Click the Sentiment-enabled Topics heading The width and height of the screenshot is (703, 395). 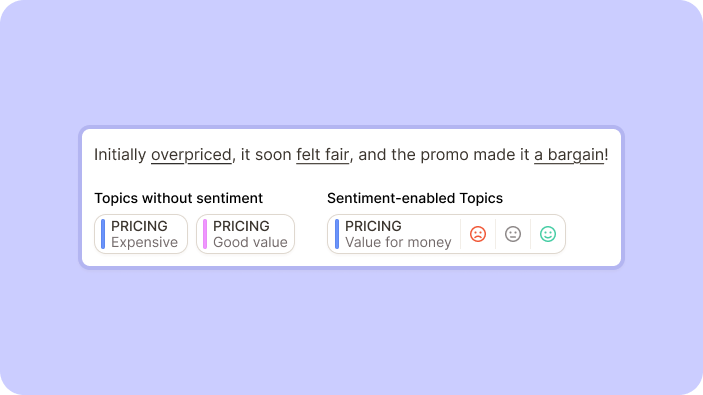415,198
